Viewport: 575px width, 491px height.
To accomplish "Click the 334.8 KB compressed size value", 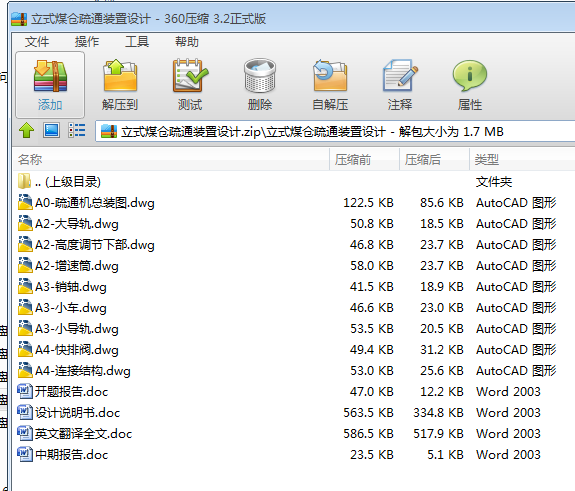I will click(x=438, y=413).
